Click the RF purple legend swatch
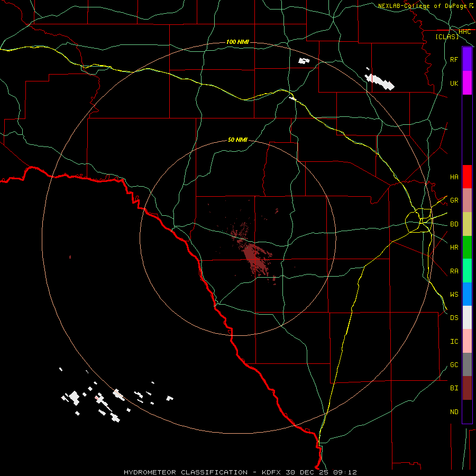This screenshot has height=476, width=476. (x=467, y=59)
